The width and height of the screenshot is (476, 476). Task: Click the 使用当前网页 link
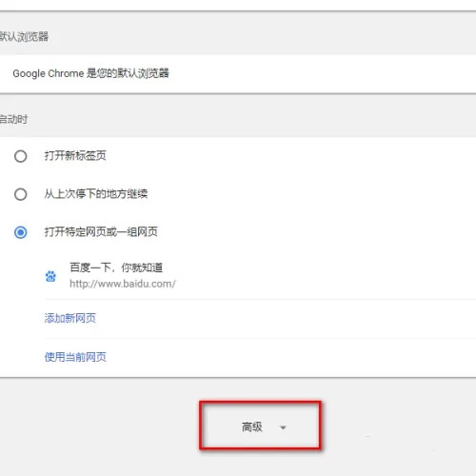click(x=75, y=357)
